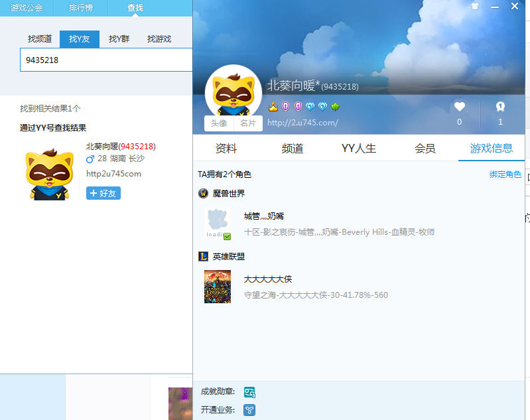Screen dimensions: 530x420
Task: Click the 28 湖南 长沙 location text
Action: point(121,159)
